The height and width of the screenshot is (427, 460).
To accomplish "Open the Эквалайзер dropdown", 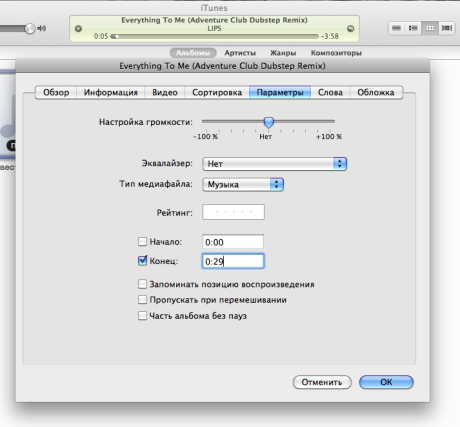I will click(275, 164).
